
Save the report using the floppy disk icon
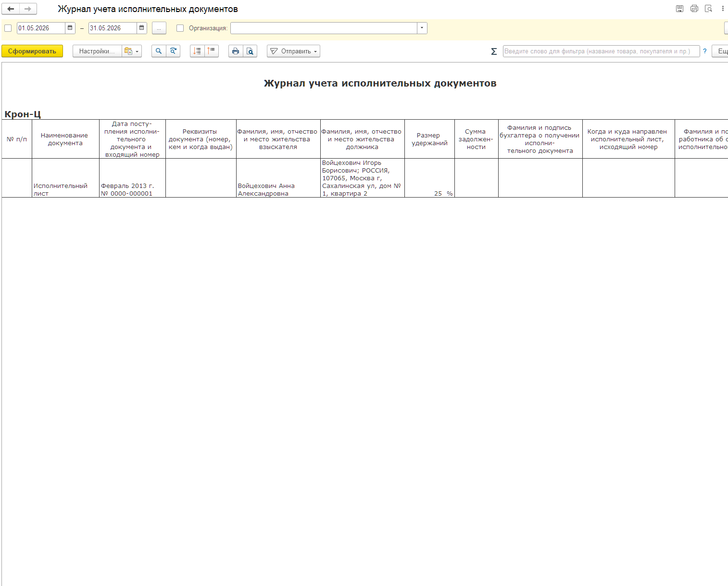679,9
